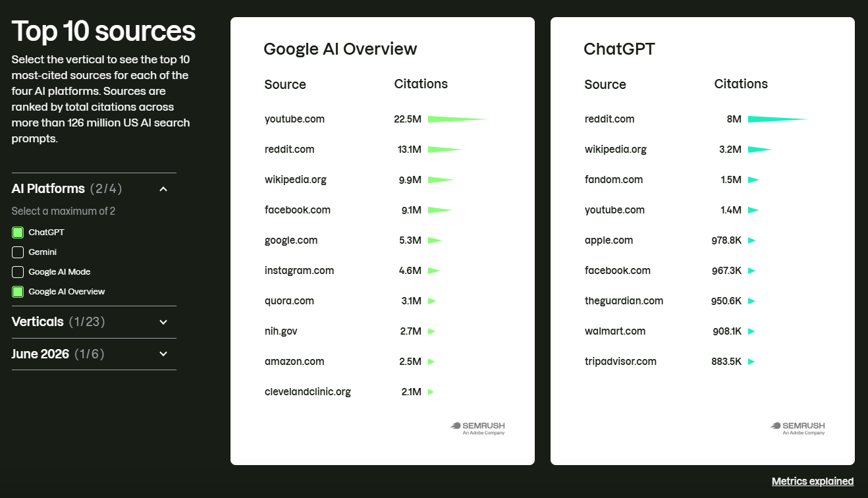Click reddit.com's teal citation bar in ChatGPT
Screen dimensions: 868x498
(777, 119)
